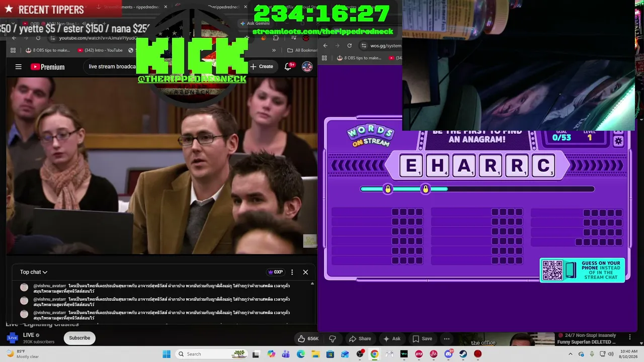This screenshot has height=362, width=644.
Task: Like the video with 656K likes
Action: point(308,338)
